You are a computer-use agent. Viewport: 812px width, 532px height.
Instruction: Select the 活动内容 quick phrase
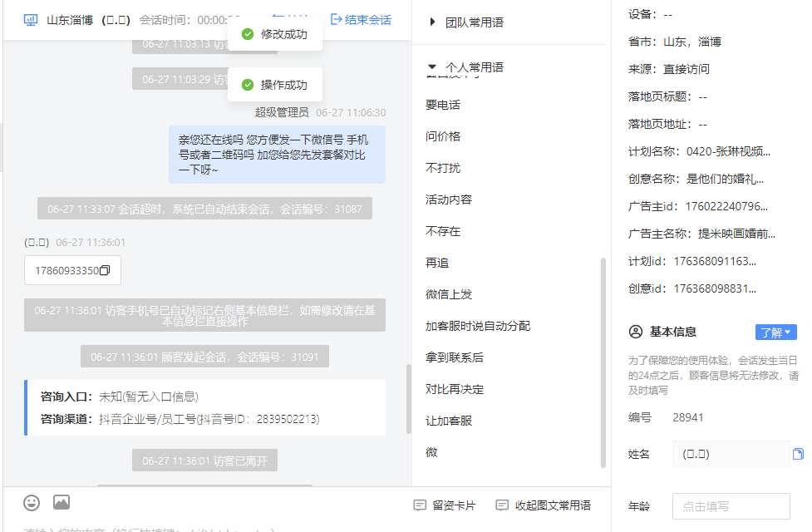tap(449, 199)
